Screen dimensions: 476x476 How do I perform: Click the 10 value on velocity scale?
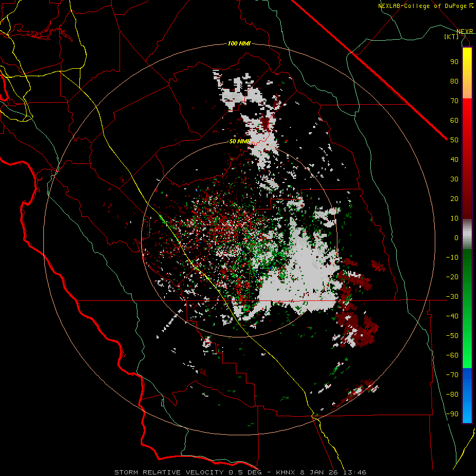coord(454,218)
